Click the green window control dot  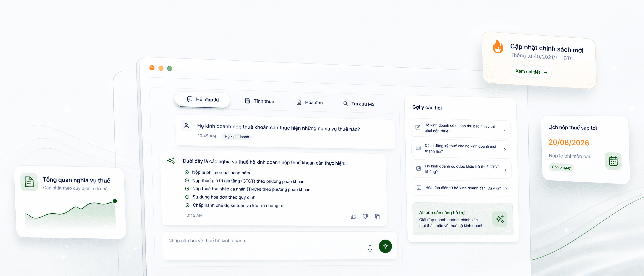(x=170, y=68)
